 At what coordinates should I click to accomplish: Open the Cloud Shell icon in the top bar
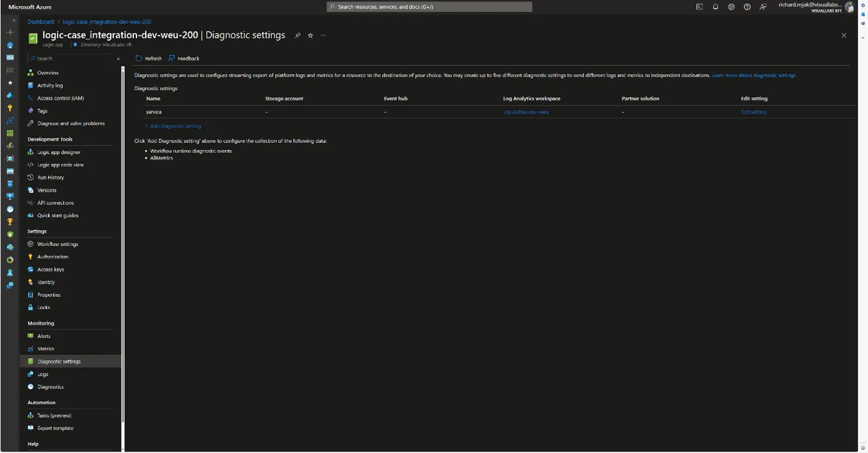[x=699, y=7]
